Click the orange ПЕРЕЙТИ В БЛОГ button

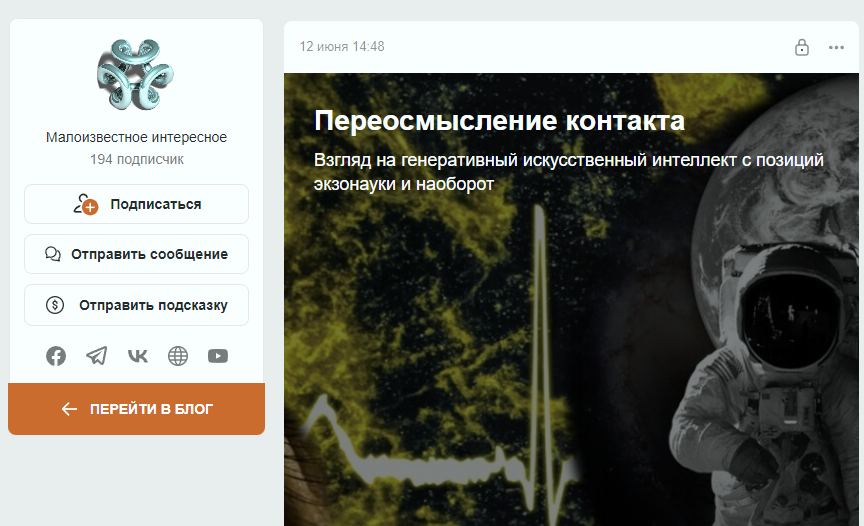(137, 409)
